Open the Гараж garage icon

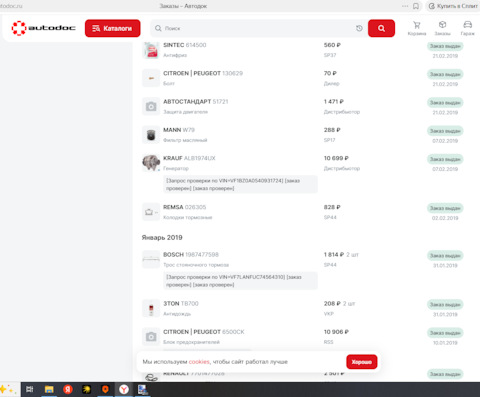click(x=467, y=28)
